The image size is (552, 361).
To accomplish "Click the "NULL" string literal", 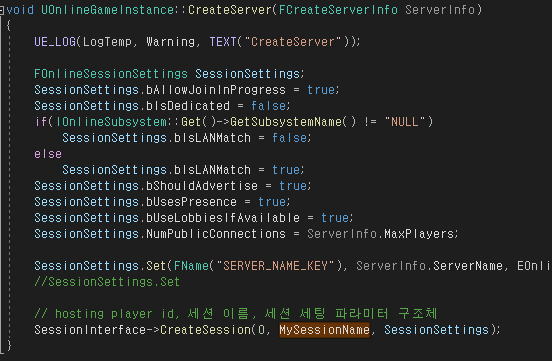I will [x=405, y=122].
